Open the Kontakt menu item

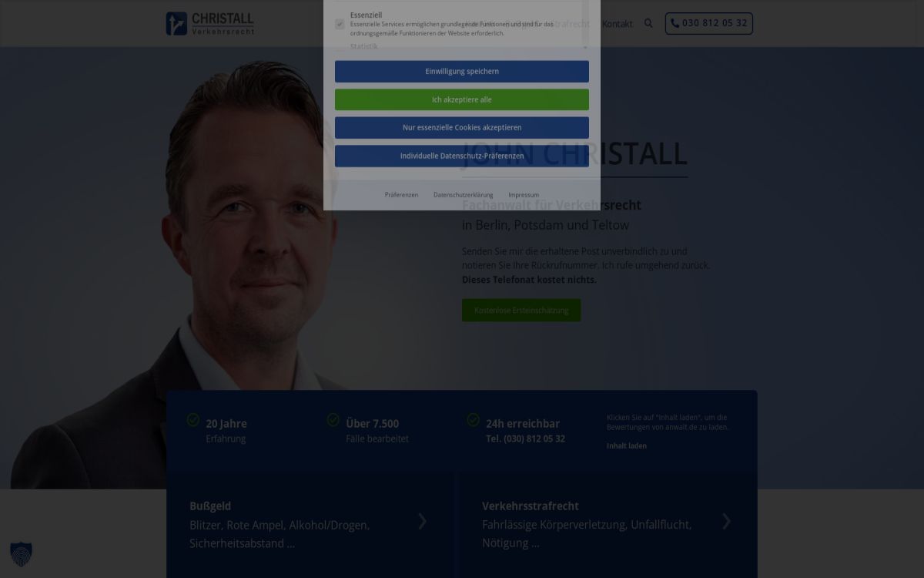coord(618,24)
